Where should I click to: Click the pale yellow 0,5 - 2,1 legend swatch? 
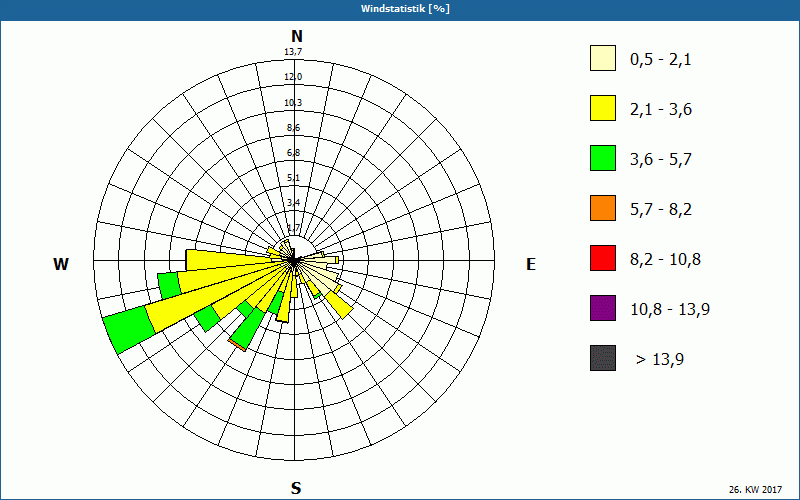coord(603,58)
